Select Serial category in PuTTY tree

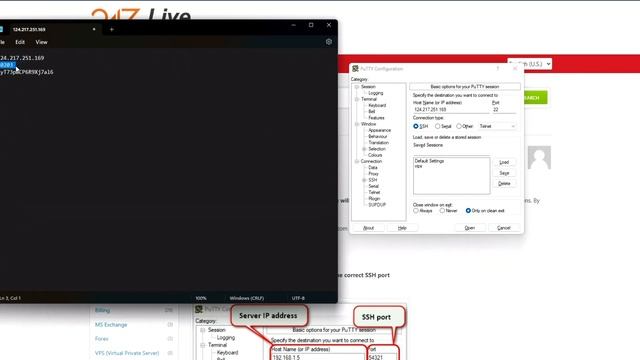[x=373, y=186]
